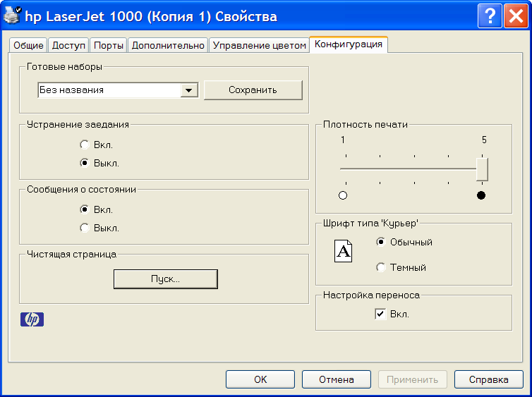Open the Дополнительно tab

(x=168, y=45)
